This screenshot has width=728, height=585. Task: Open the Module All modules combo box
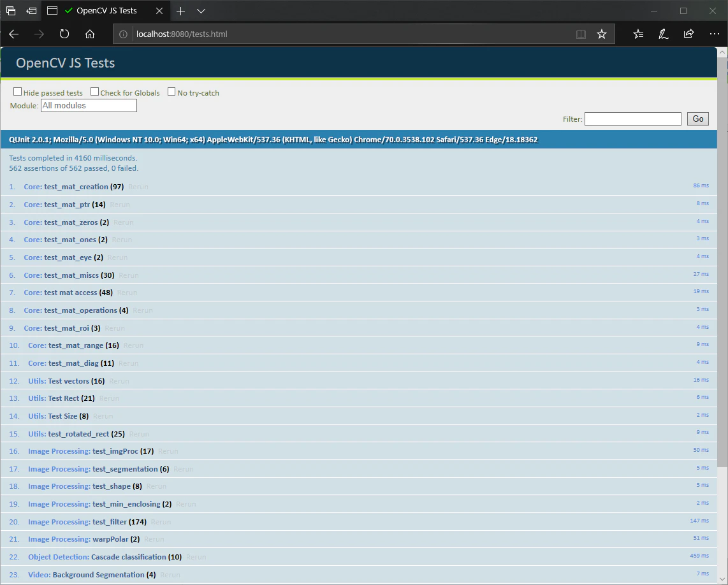(89, 105)
